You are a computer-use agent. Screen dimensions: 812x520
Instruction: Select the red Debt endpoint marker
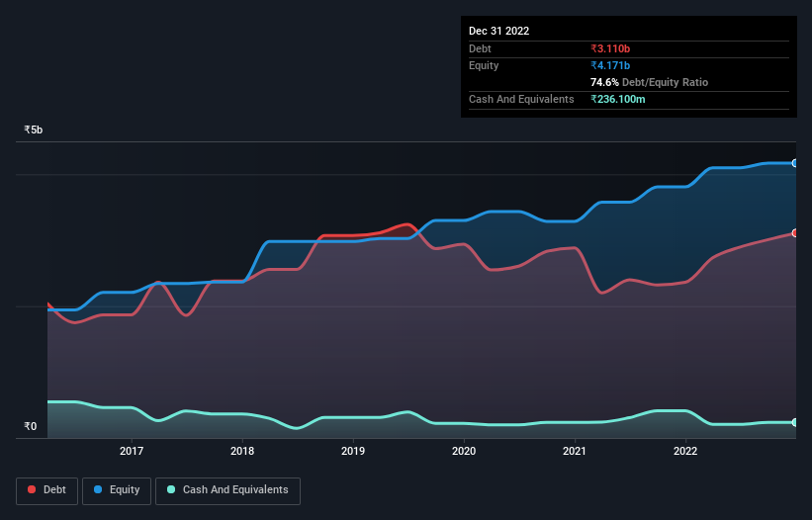pyautogui.click(x=795, y=233)
